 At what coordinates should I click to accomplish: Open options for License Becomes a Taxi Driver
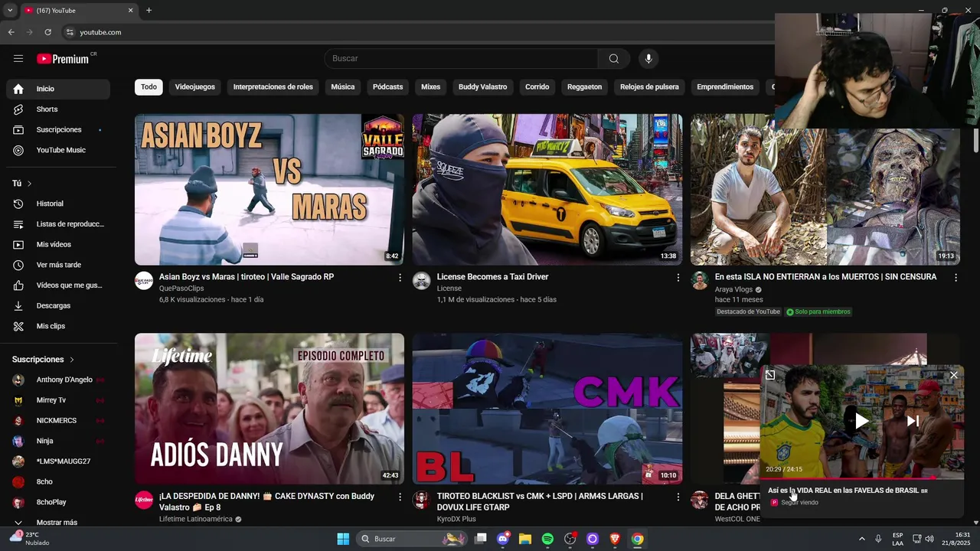click(x=678, y=278)
